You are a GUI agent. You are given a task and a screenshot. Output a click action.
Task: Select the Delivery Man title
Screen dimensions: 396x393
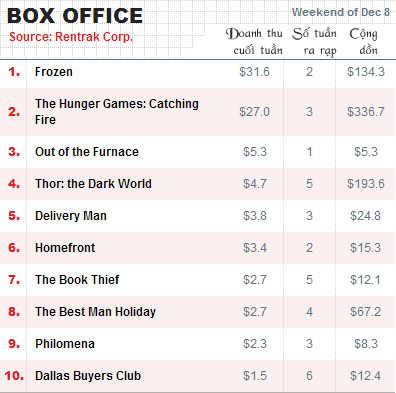tap(71, 216)
